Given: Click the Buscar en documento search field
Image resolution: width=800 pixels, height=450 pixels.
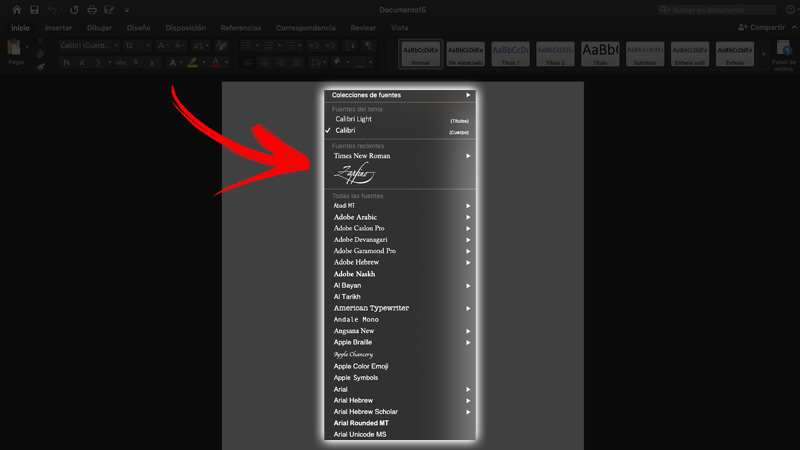Looking at the screenshot, I should pyautogui.click(x=717, y=10).
